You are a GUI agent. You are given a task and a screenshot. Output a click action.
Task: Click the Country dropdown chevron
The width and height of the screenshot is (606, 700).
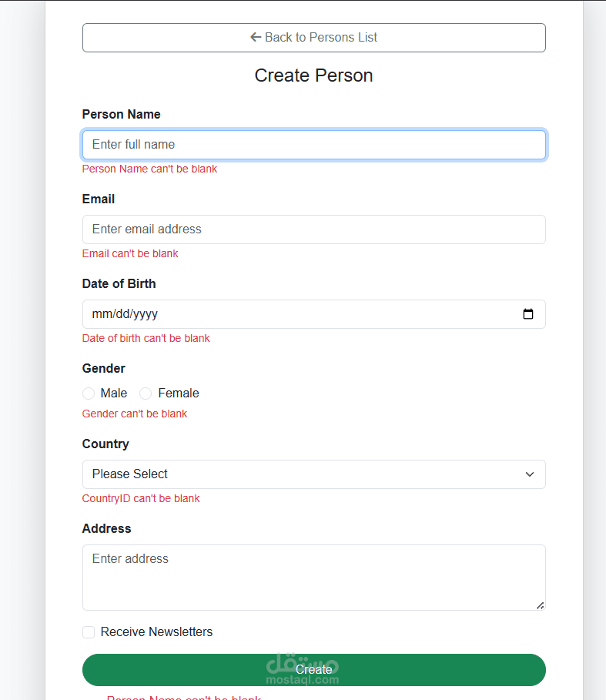530,474
